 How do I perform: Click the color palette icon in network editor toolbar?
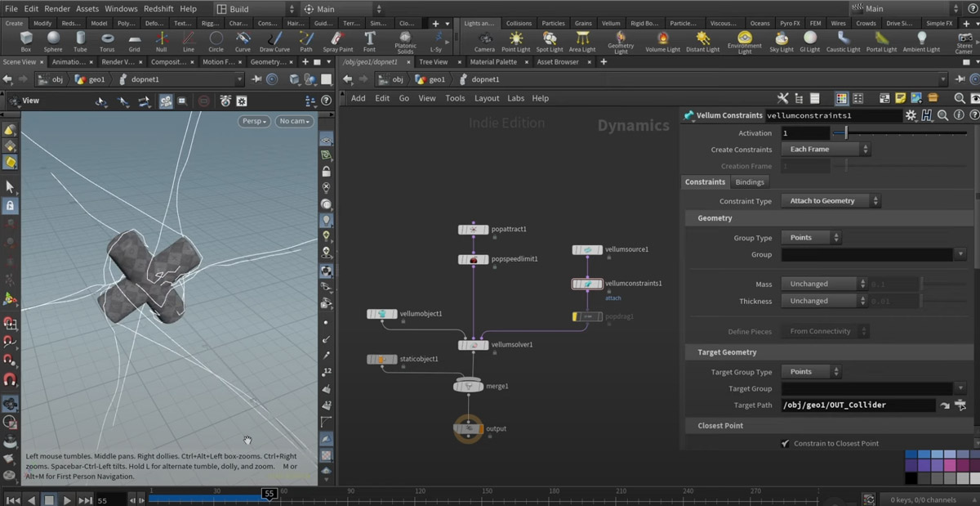(842, 97)
